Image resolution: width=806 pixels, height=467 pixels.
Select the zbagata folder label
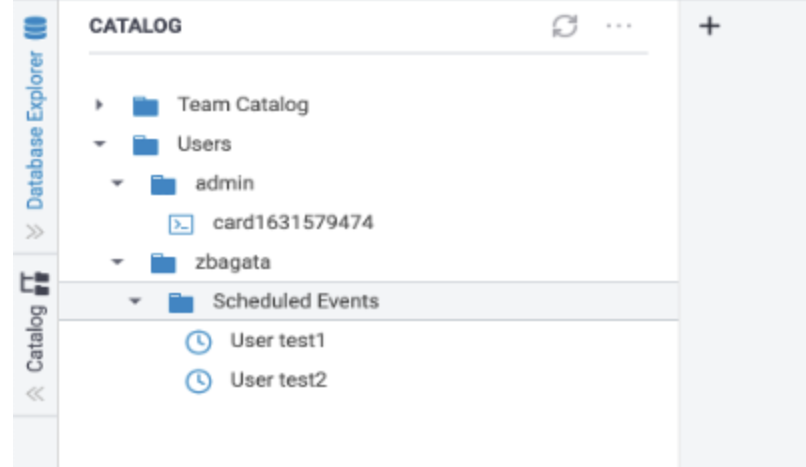click(233, 263)
